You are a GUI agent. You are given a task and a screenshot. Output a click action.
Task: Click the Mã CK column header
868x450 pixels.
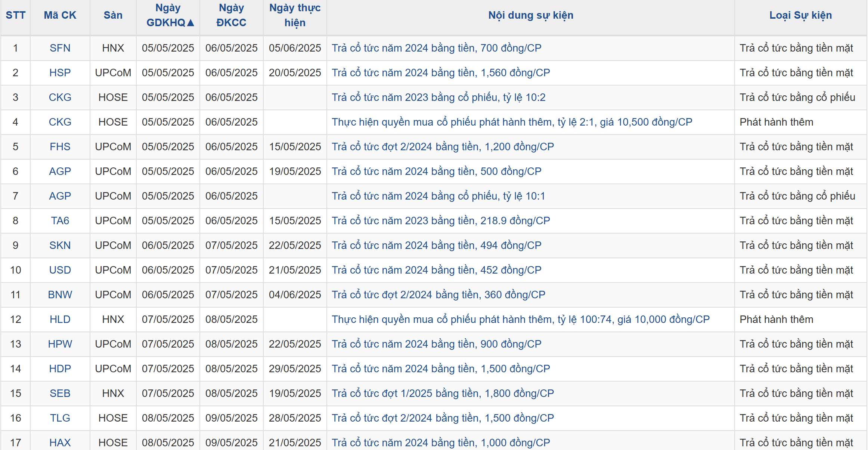(60, 15)
